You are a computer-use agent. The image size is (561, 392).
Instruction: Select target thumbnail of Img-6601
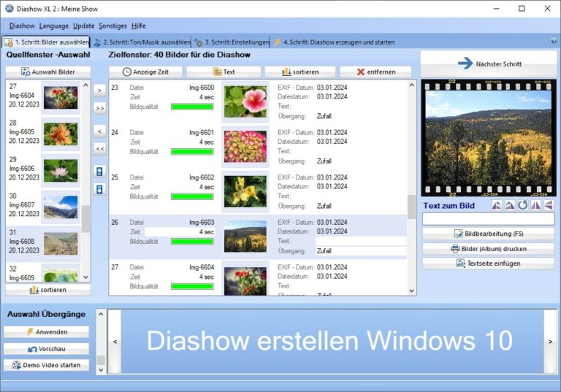pyautogui.click(x=245, y=147)
